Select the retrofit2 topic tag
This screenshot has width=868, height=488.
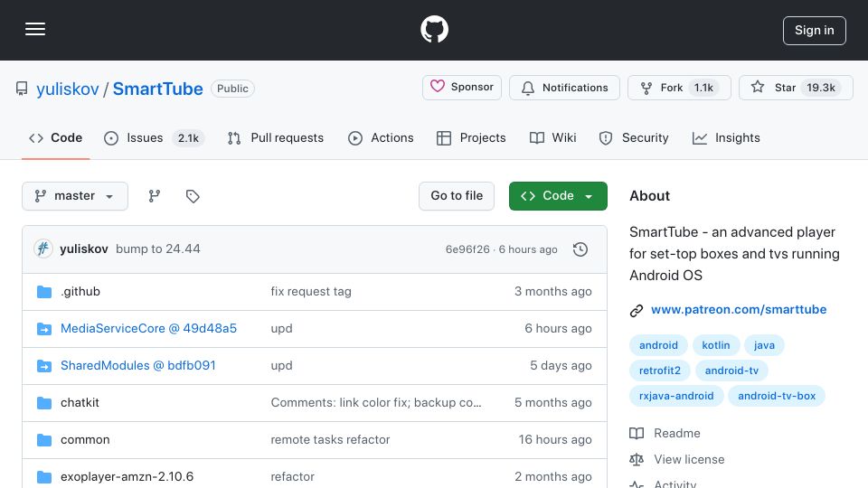(x=660, y=371)
